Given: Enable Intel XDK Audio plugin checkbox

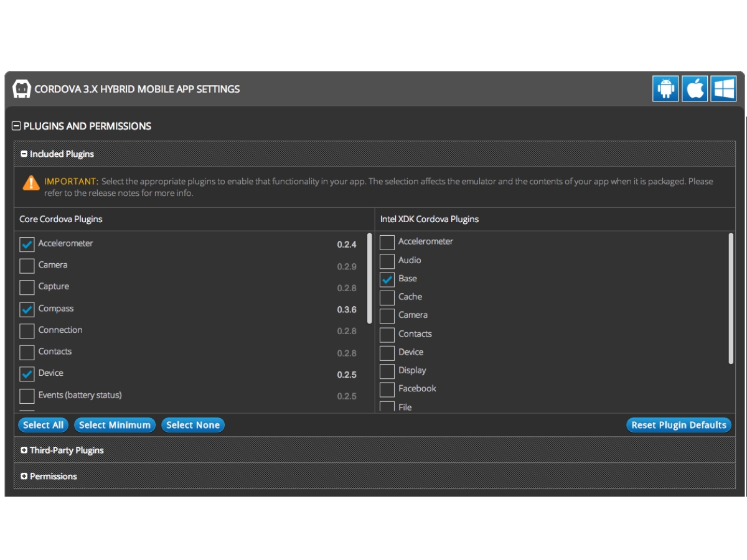Looking at the screenshot, I should (387, 261).
